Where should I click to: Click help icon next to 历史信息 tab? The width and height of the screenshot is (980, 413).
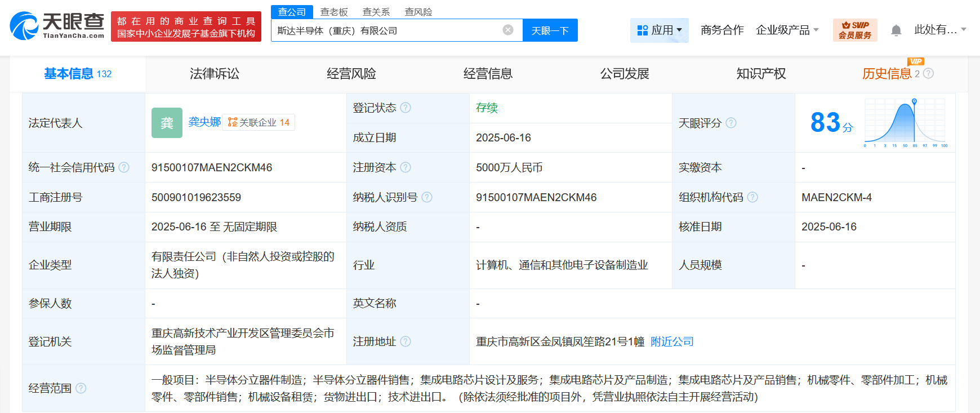pyautogui.click(x=929, y=73)
